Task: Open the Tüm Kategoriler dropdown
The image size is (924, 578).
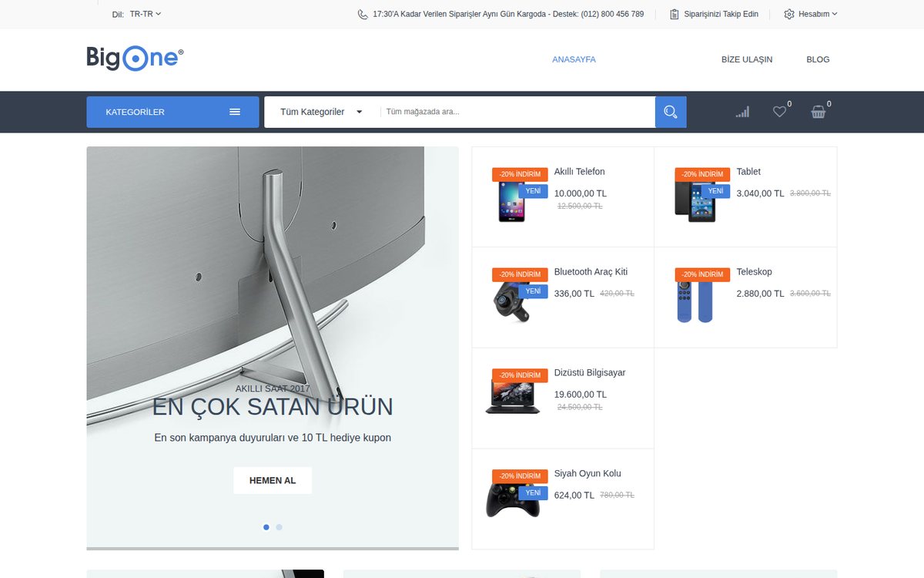Action: [x=322, y=112]
